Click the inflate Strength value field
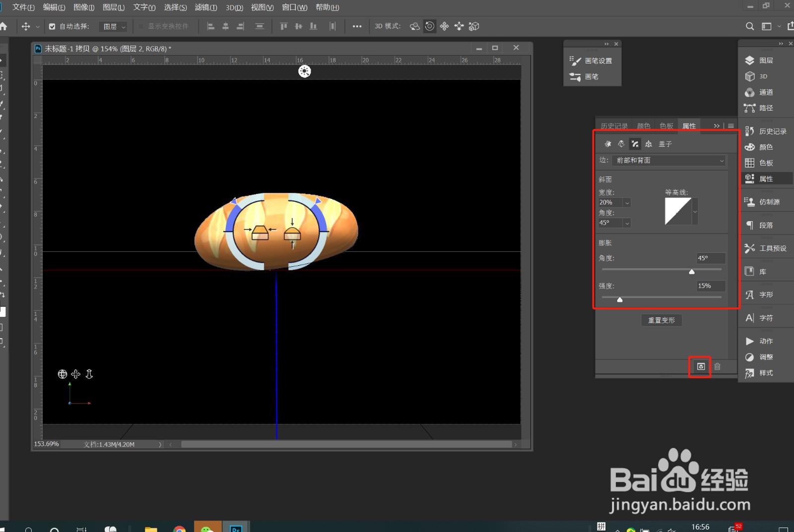This screenshot has height=532, width=794. (x=711, y=286)
